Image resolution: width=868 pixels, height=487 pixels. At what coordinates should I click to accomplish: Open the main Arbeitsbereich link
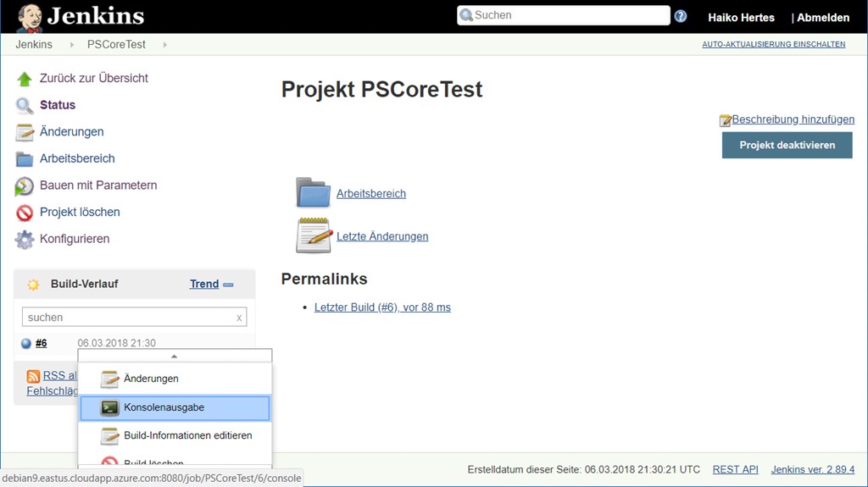point(371,194)
